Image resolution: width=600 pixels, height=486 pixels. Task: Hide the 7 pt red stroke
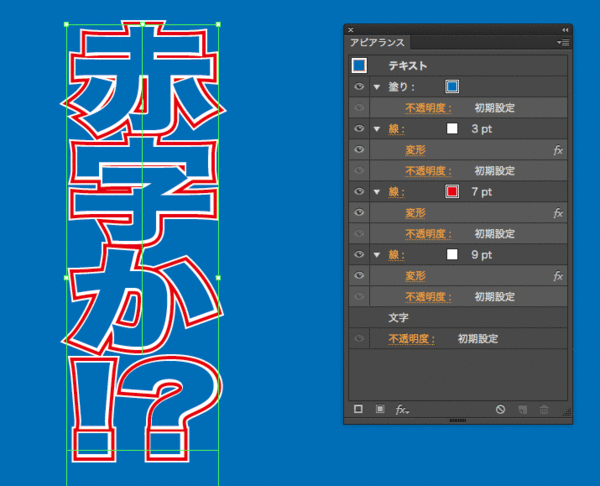coord(359,191)
